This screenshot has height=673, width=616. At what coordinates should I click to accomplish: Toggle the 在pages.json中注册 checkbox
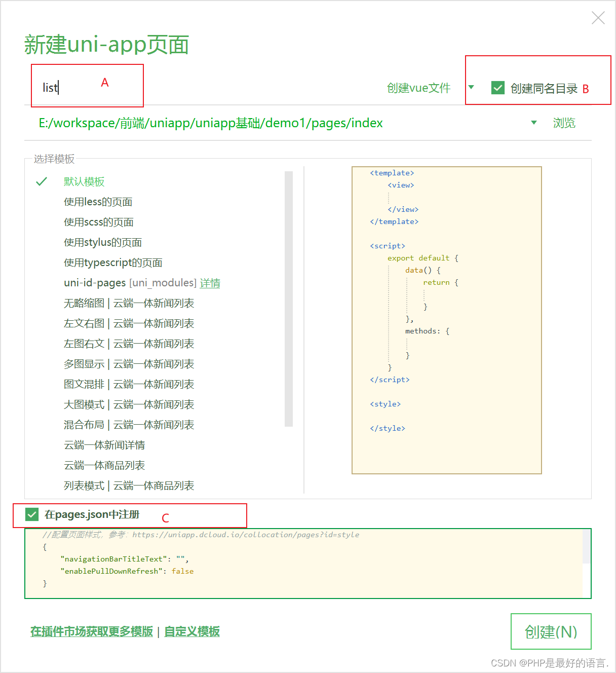pyautogui.click(x=31, y=514)
